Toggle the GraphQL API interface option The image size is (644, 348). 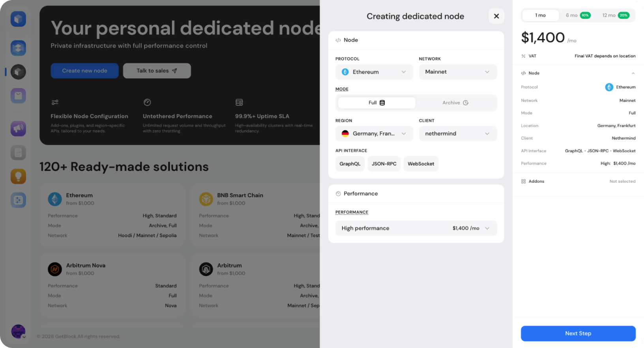pyautogui.click(x=350, y=163)
